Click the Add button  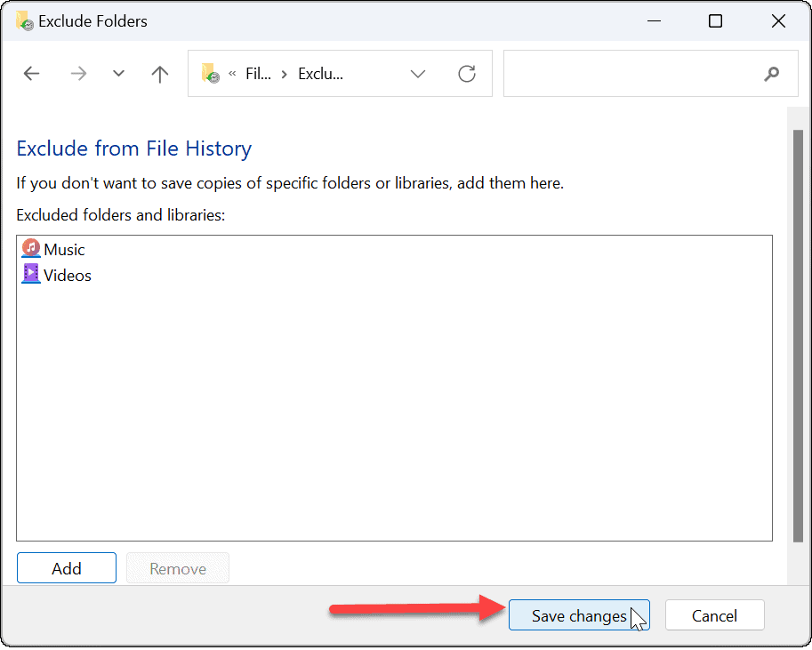66,567
